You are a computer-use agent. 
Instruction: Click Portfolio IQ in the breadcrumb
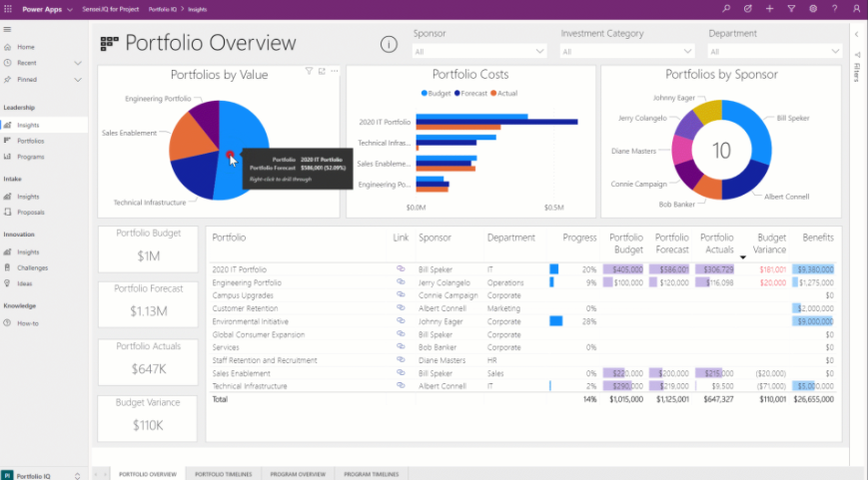[x=162, y=9]
